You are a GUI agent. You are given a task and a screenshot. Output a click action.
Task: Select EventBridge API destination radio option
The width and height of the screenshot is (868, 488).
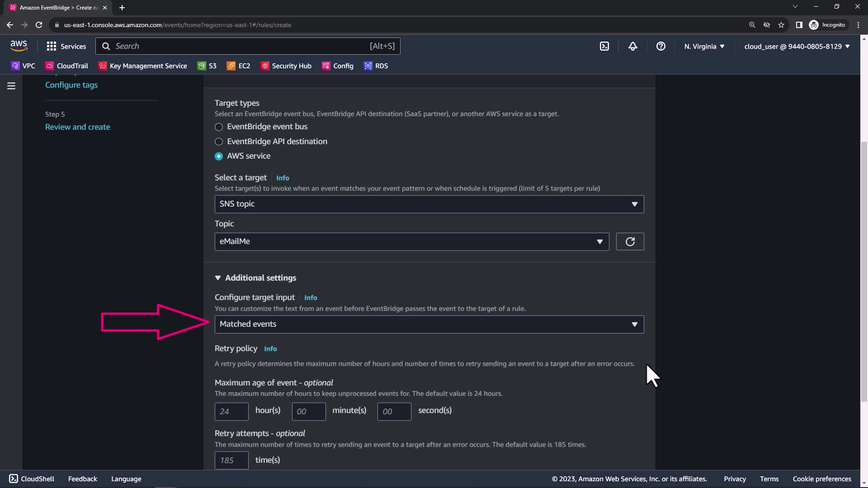coord(219,142)
